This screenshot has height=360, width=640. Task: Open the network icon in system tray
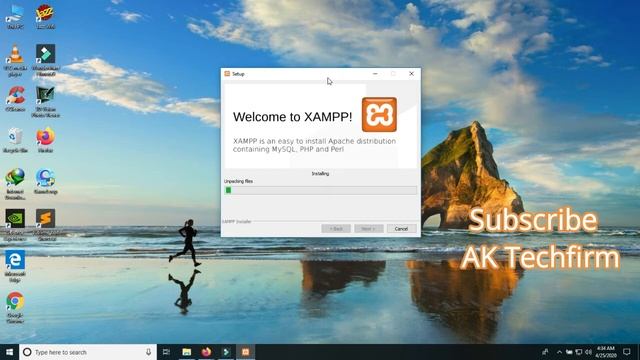coord(579,352)
